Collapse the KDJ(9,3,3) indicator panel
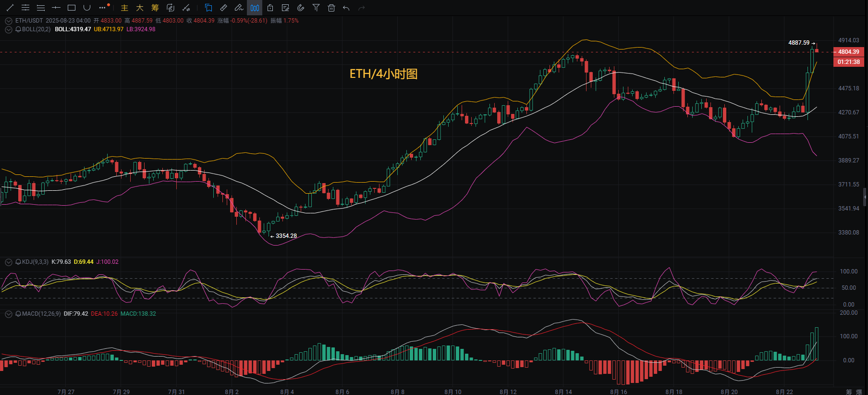This screenshot has height=395, width=868. 8,262
